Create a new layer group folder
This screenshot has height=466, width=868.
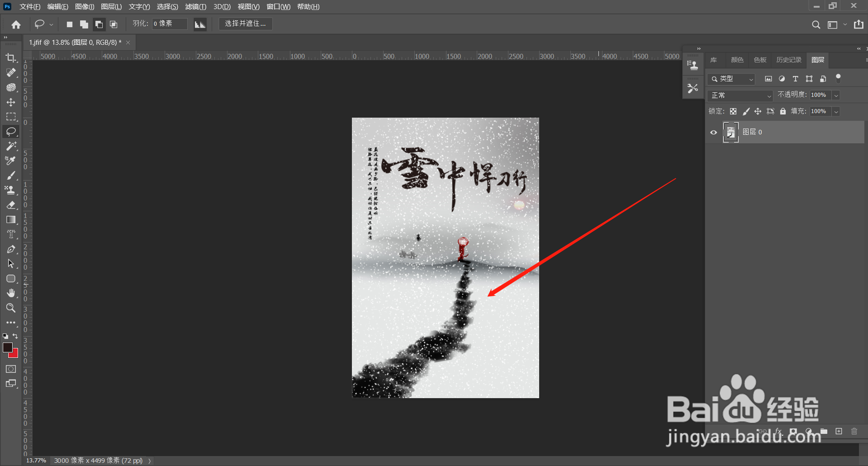click(824, 431)
